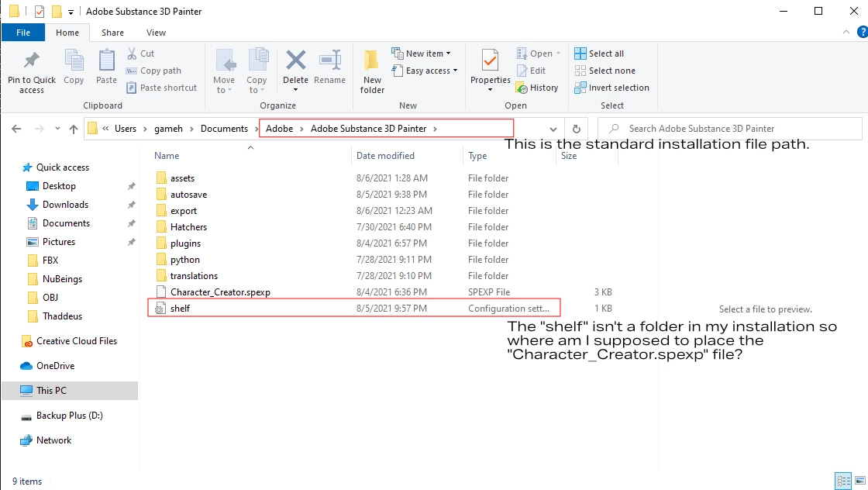Click Adobe in the address path
This screenshot has height=490, width=868.
[280, 129]
